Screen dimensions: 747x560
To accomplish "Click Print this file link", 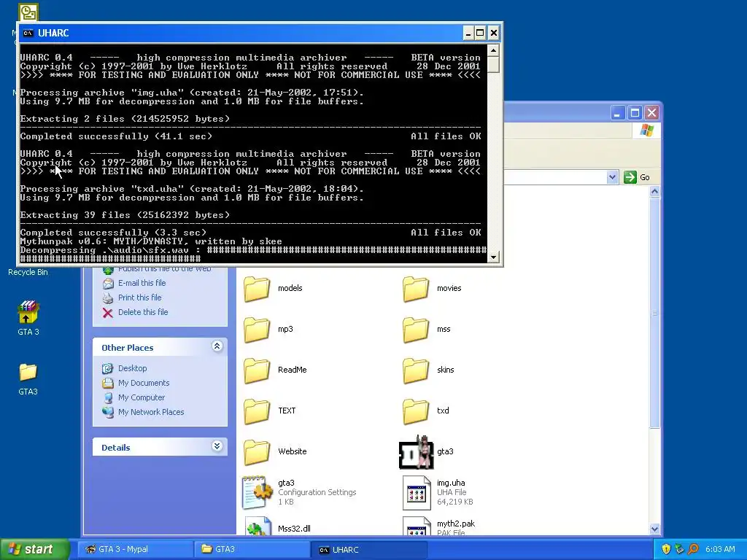I will coord(139,297).
